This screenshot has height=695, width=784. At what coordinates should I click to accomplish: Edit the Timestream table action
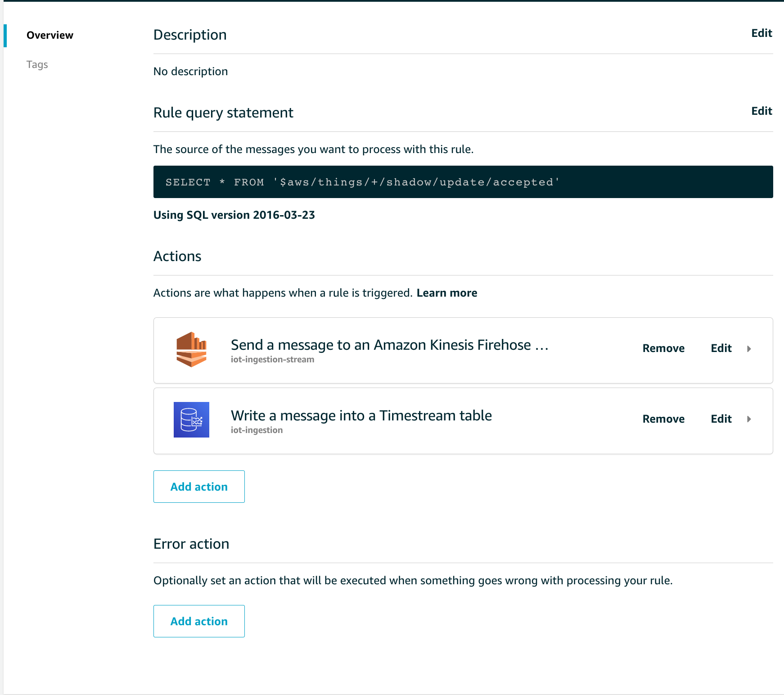pos(721,419)
